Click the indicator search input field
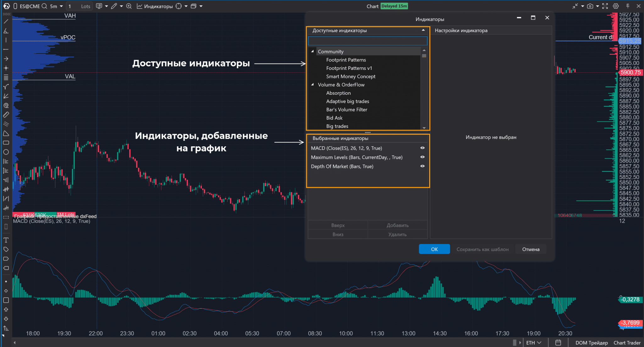644x347 pixels. [367, 41]
